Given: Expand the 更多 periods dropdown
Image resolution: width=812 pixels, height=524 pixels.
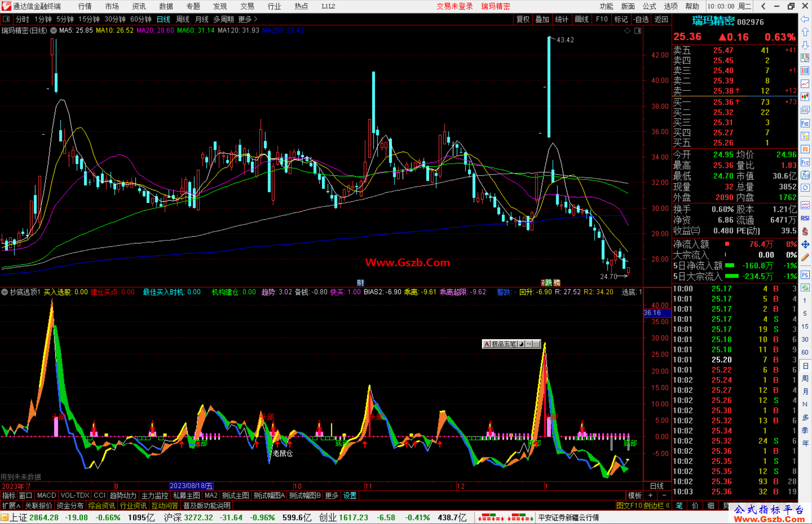Looking at the screenshot, I should 248,19.
